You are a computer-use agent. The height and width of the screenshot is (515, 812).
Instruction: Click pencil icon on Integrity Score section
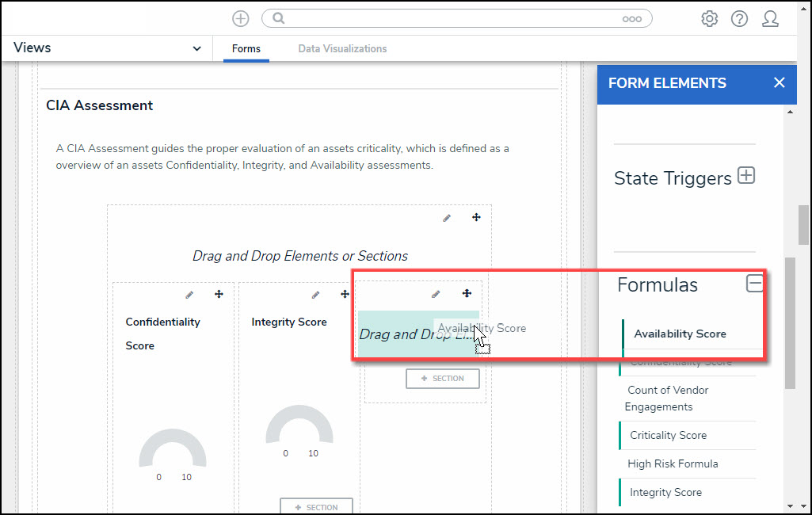(x=315, y=295)
